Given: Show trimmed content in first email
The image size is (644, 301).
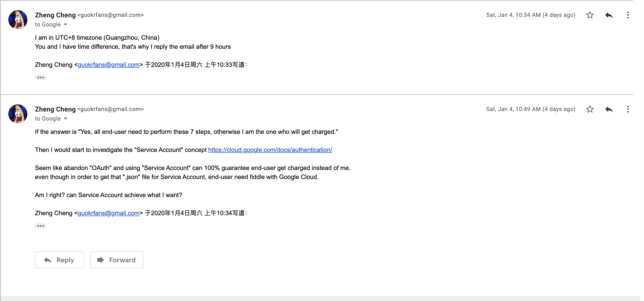Looking at the screenshot, I should [x=40, y=78].
